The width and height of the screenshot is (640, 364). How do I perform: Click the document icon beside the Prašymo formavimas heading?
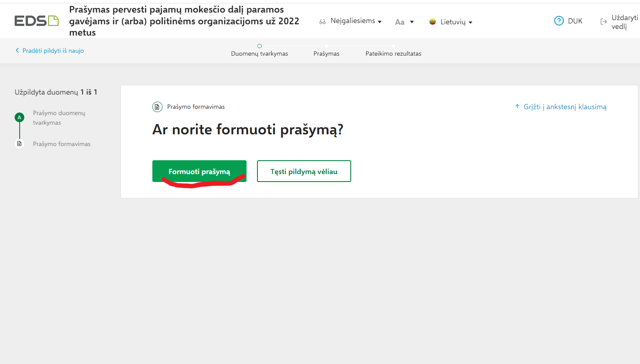pyautogui.click(x=157, y=107)
